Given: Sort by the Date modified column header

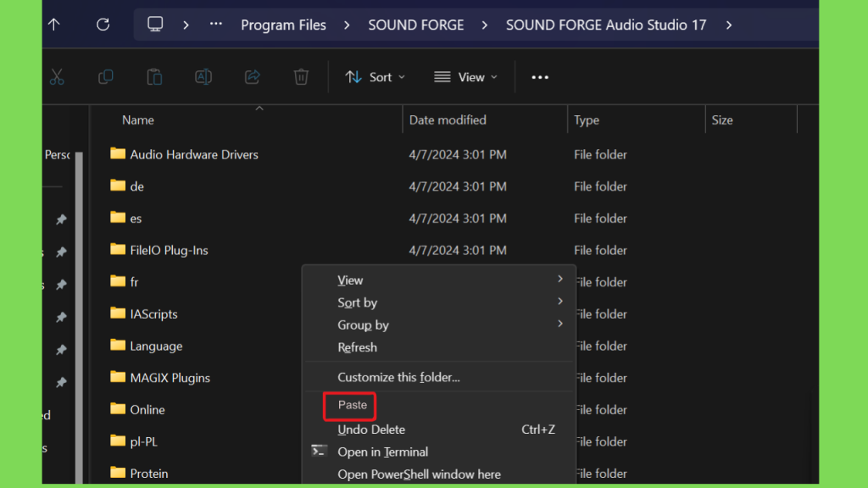Looking at the screenshot, I should pos(448,120).
